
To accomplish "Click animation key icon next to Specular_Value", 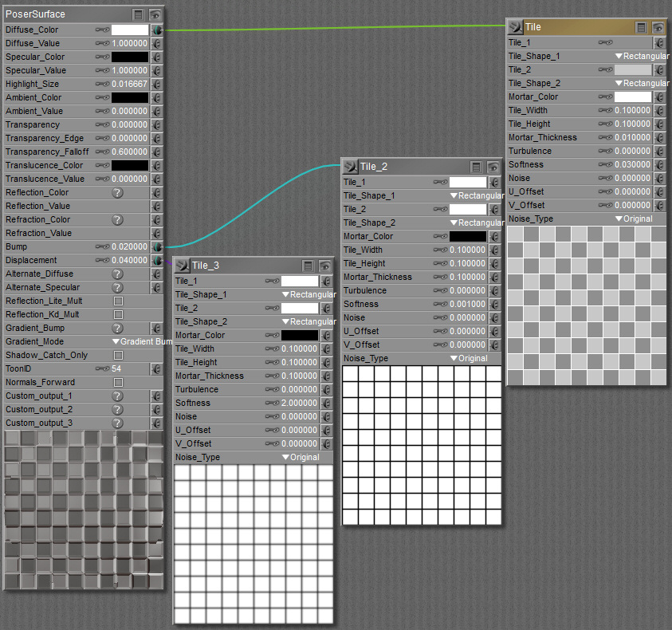I will pyautogui.click(x=102, y=71).
